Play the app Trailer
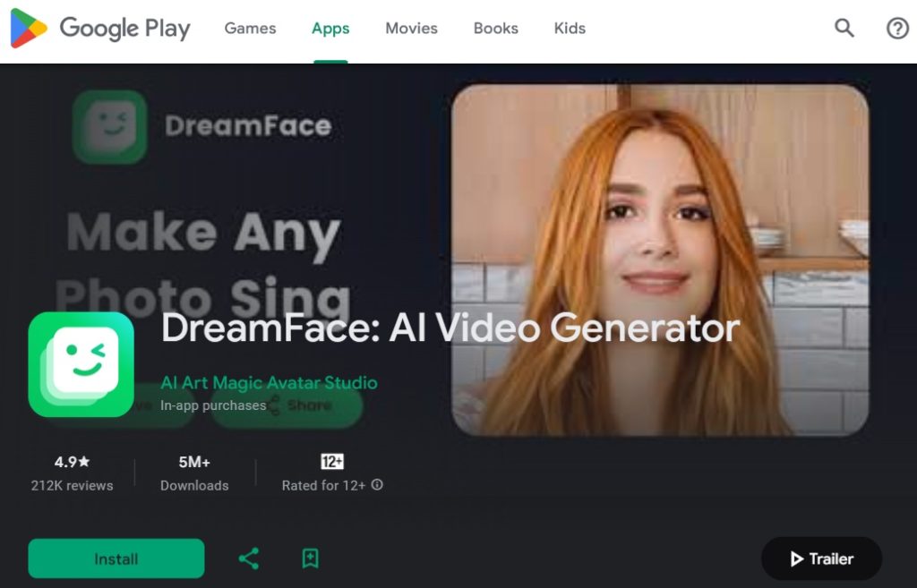 [821, 559]
